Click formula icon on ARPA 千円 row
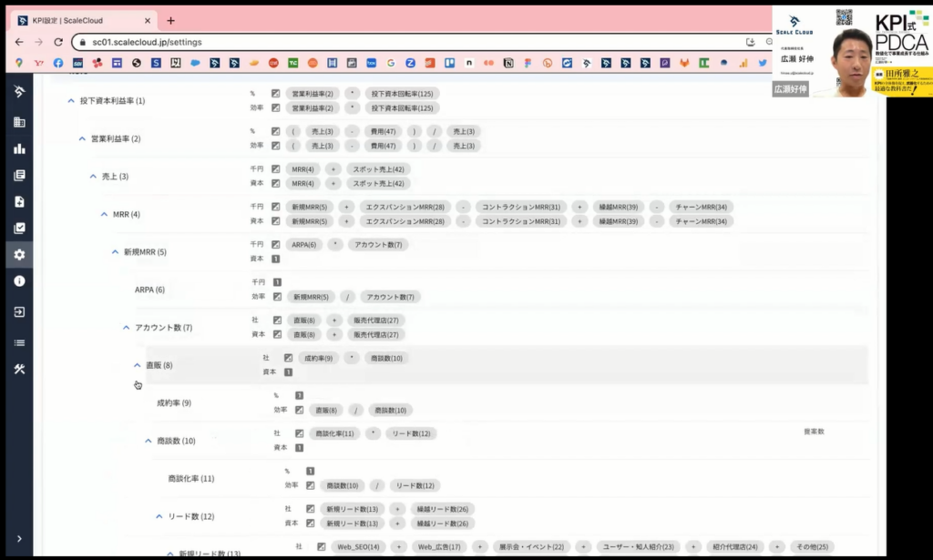Viewport: 933px width, 560px height. 277,282
